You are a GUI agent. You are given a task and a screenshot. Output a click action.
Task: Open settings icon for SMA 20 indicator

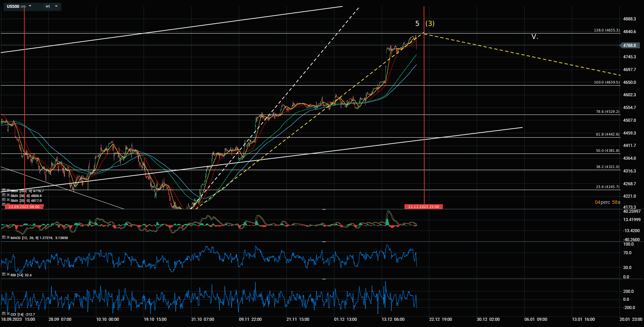(x=4, y=200)
